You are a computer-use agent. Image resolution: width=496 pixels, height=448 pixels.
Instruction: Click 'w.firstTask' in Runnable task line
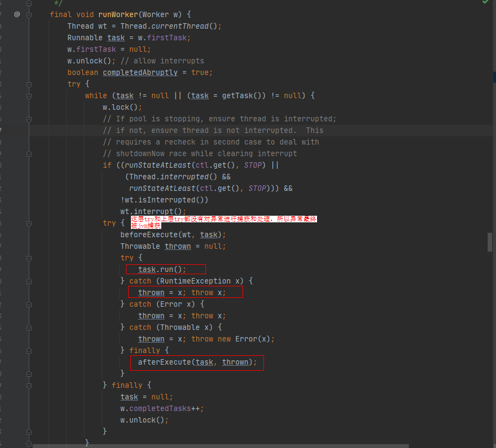pos(162,38)
